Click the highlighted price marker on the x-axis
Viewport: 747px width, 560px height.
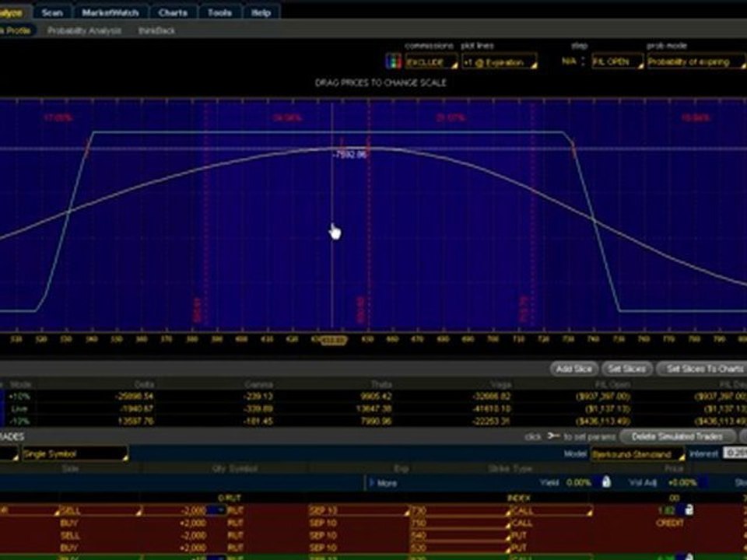(x=334, y=340)
